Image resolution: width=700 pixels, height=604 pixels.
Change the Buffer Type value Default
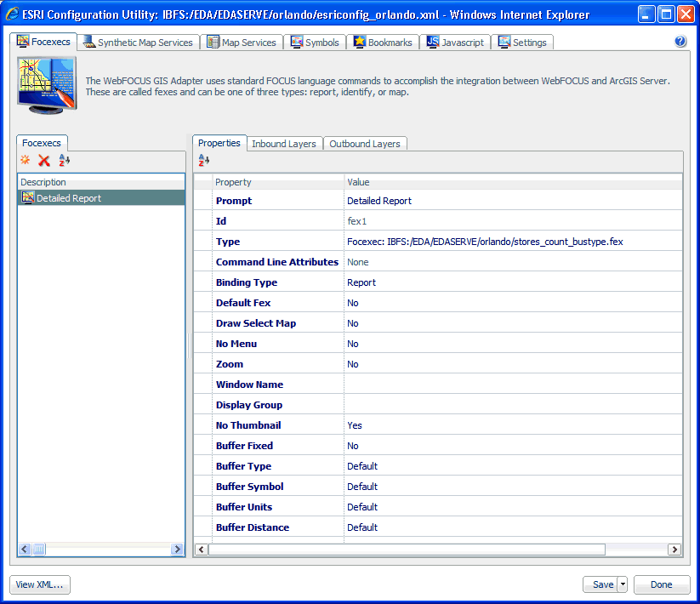[514, 466]
